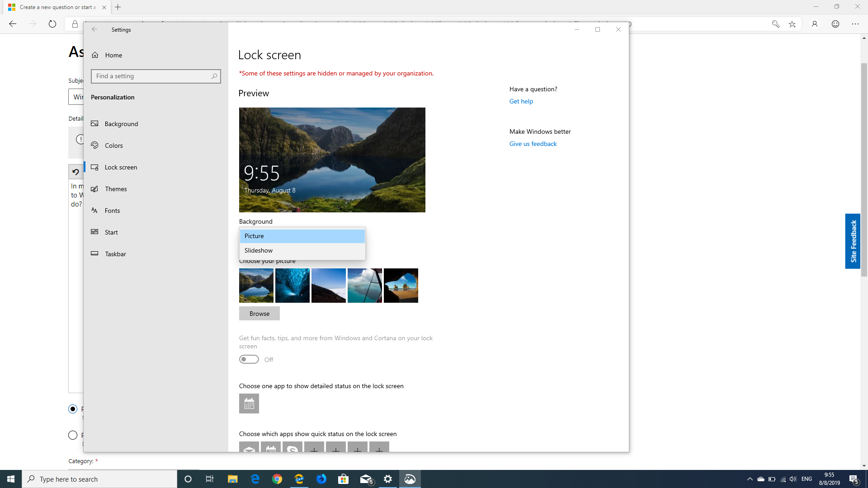Click undo icon in browser editor
Screen dimensions: 868x488
click(75, 172)
